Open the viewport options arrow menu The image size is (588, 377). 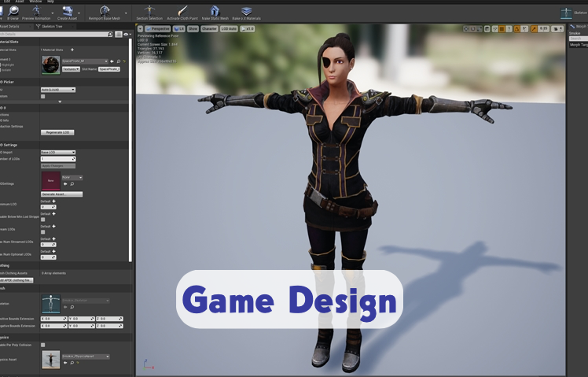click(140, 28)
